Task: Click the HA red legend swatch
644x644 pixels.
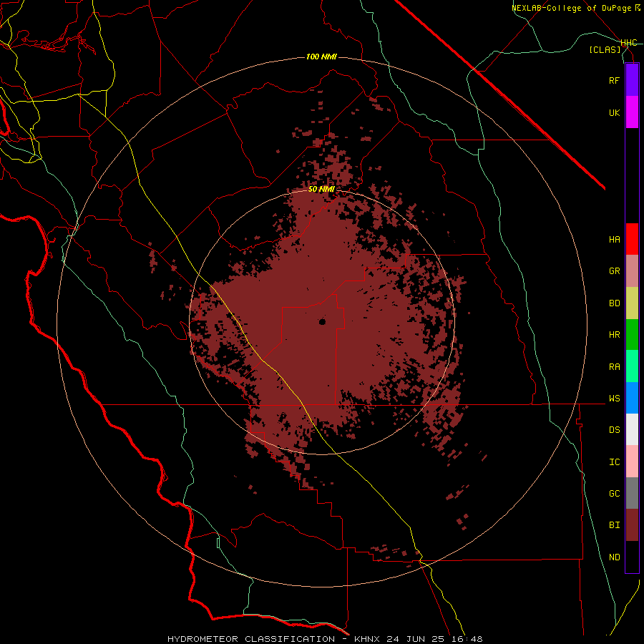Action: (x=632, y=239)
